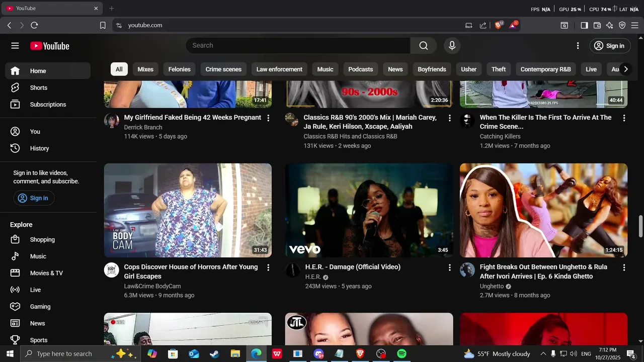Open Derrick Branch channel link
Viewport: 644px width, 362px height.
pyautogui.click(x=143, y=127)
